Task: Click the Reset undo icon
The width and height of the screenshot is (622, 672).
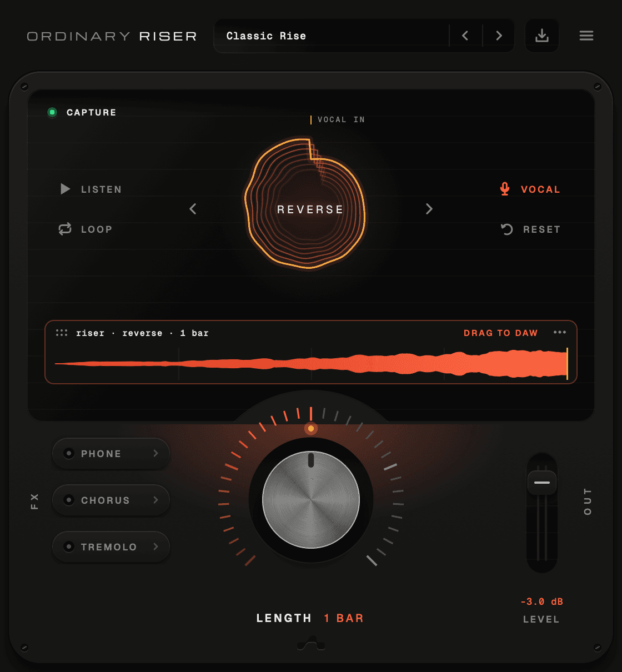Action: (507, 229)
